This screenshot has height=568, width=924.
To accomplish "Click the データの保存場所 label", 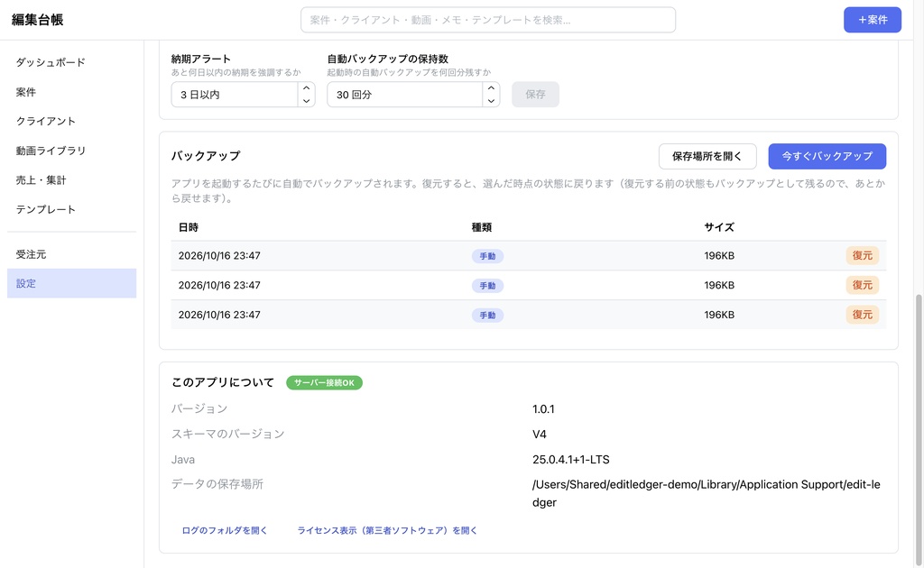I will click(217, 484).
